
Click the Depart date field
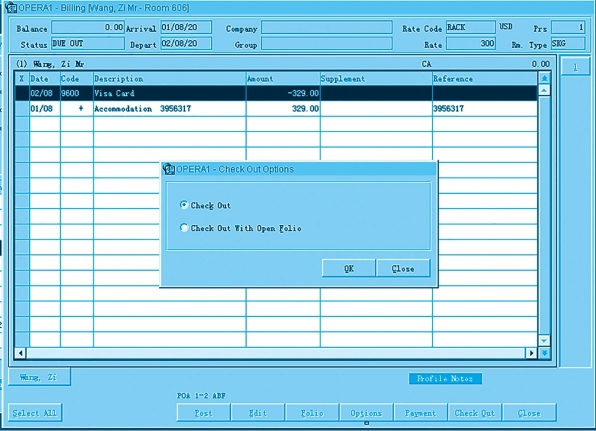(x=186, y=43)
